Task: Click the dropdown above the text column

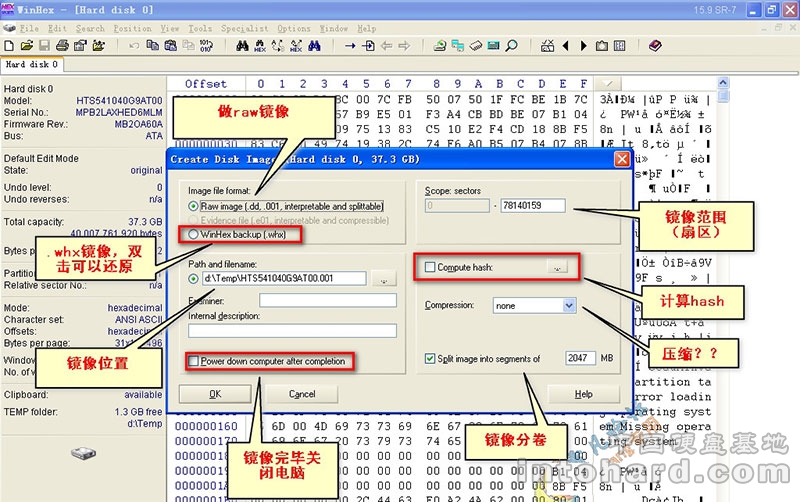Action: tap(608, 83)
